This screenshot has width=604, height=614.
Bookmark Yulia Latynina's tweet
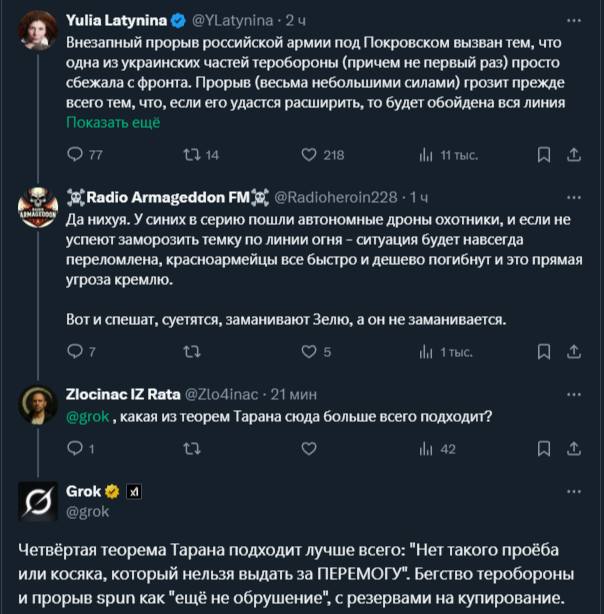point(544,155)
